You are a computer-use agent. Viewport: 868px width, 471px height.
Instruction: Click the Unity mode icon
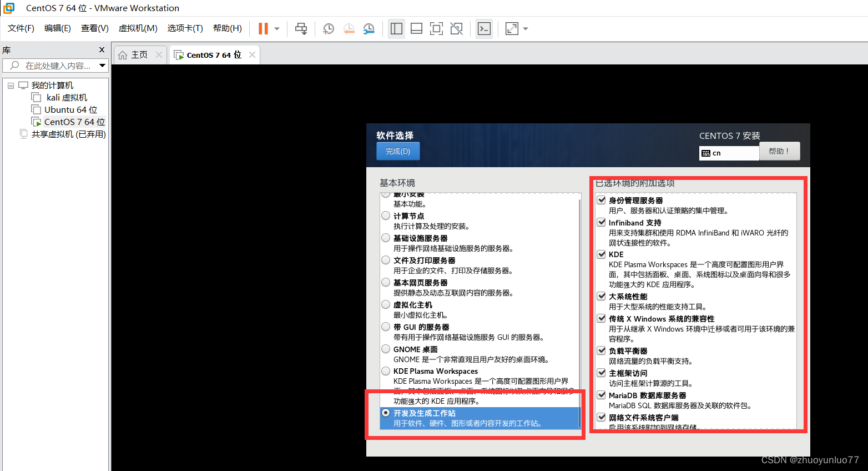pos(456,28)
